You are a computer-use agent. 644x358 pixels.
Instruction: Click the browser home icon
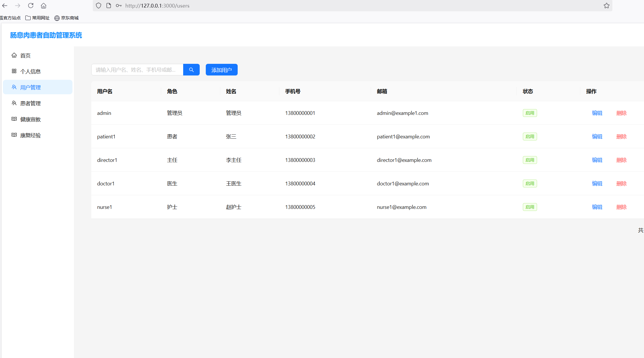coord(43,6)
